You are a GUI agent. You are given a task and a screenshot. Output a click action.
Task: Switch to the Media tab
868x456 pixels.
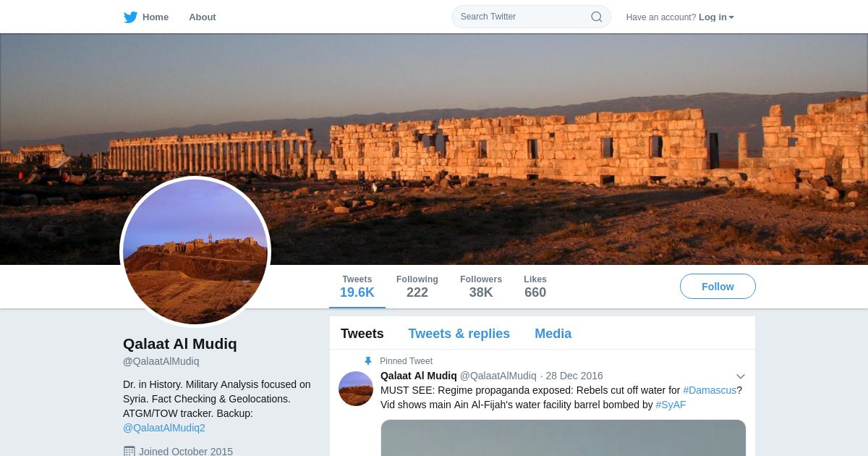click(x=553, y=334)
